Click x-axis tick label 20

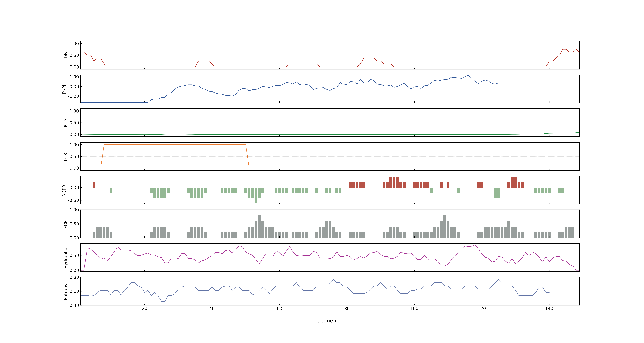pos(144,309)
